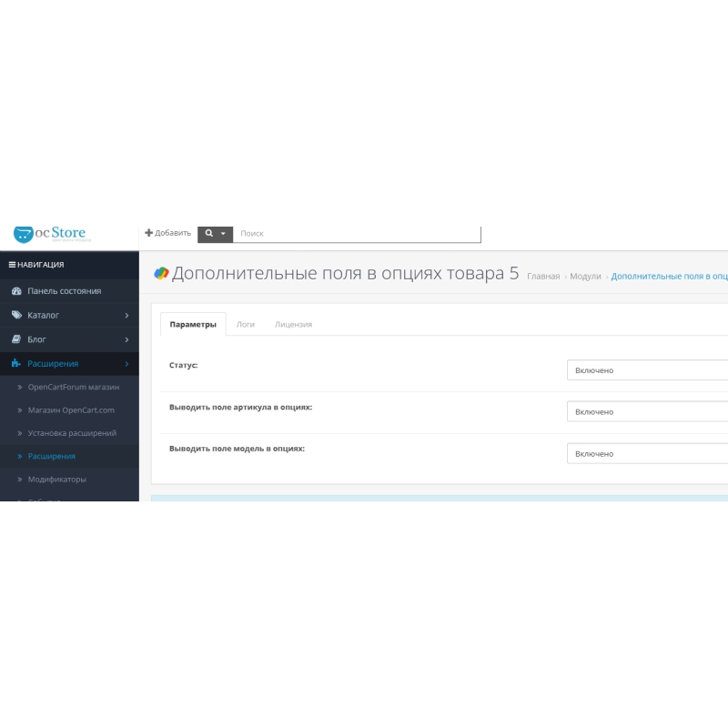Open the article field display dropdown
The height and width of the screenshot is (728, 728).
coord(648,412)
